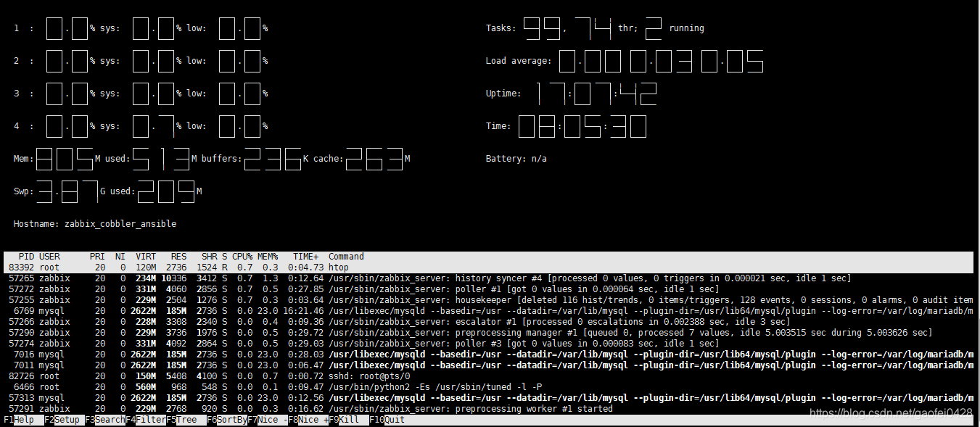Click the Load average meter
This screenshot has width=980, height=427.
point(625,61)
